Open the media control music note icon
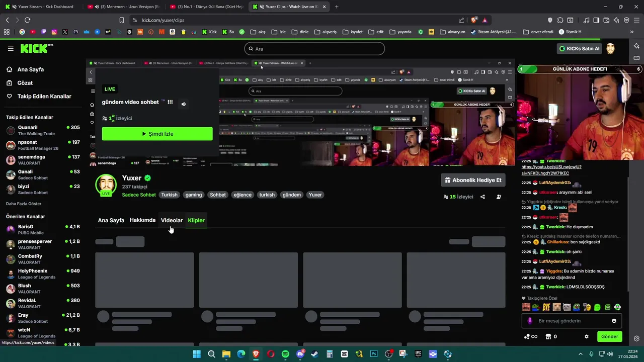 click(586, 20)
